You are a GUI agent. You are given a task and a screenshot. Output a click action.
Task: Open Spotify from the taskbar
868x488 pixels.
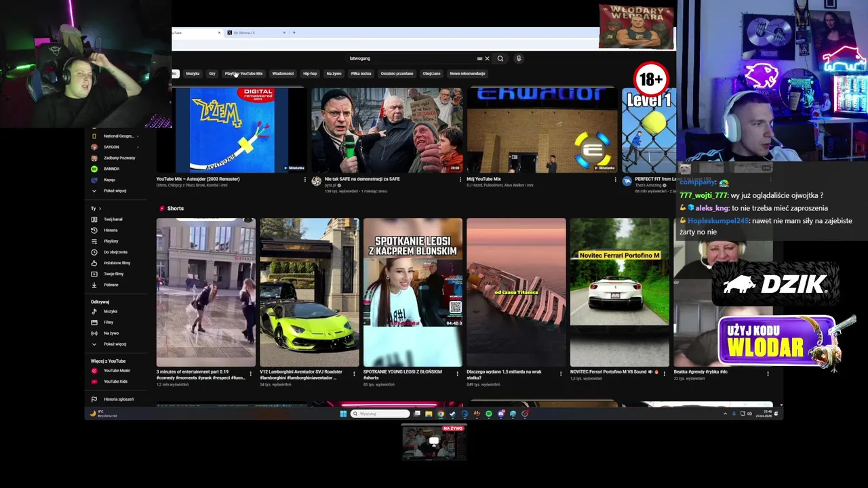pos(488,413)
